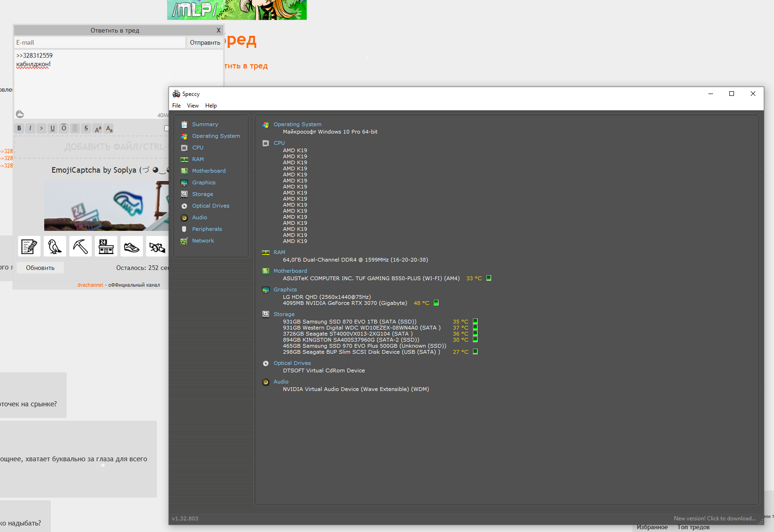This screenshot has width=774, height=532.
Task: Insert quote with the > formatting button
Action: [41, 128]
